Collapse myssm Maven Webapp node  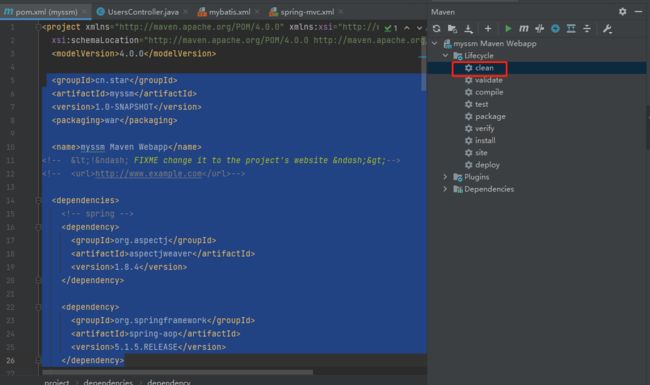point(434,43)
